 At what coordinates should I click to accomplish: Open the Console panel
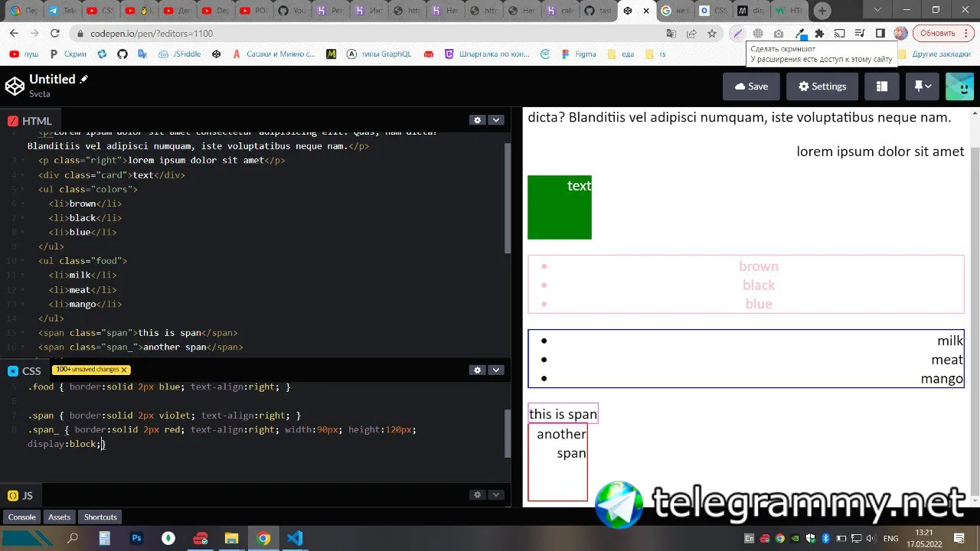22,517
